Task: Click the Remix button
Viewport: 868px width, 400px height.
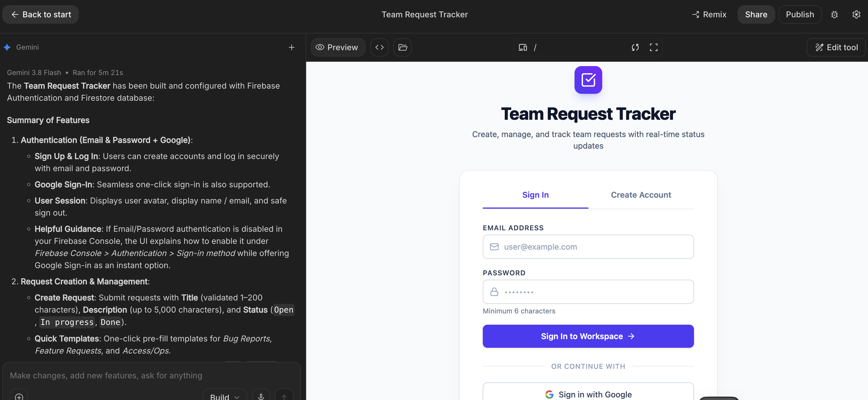Action: [709, 14]
